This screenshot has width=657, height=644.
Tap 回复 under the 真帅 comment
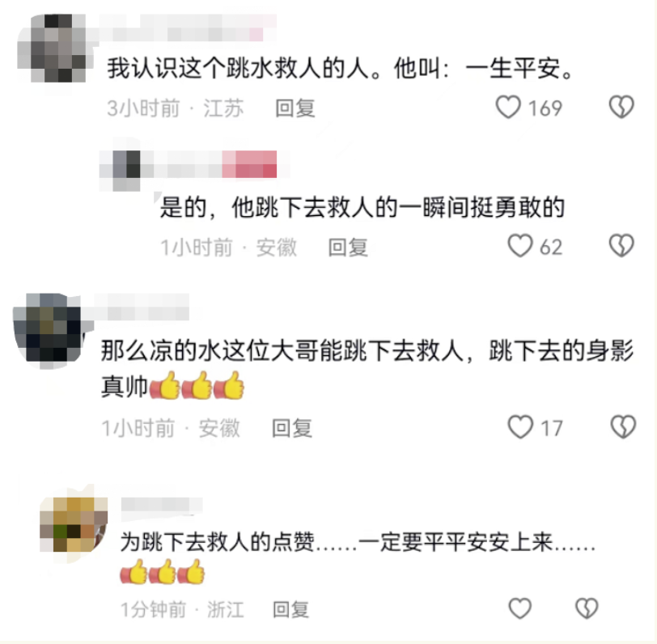(292, 428)
